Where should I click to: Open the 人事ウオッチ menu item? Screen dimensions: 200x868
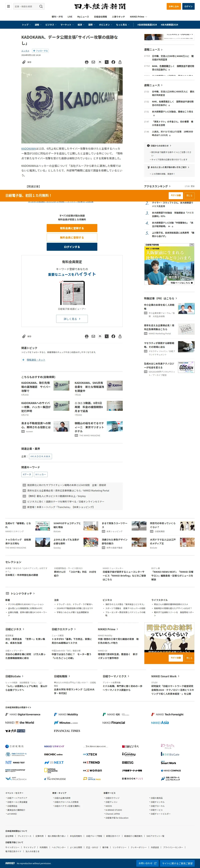(118, 17)
